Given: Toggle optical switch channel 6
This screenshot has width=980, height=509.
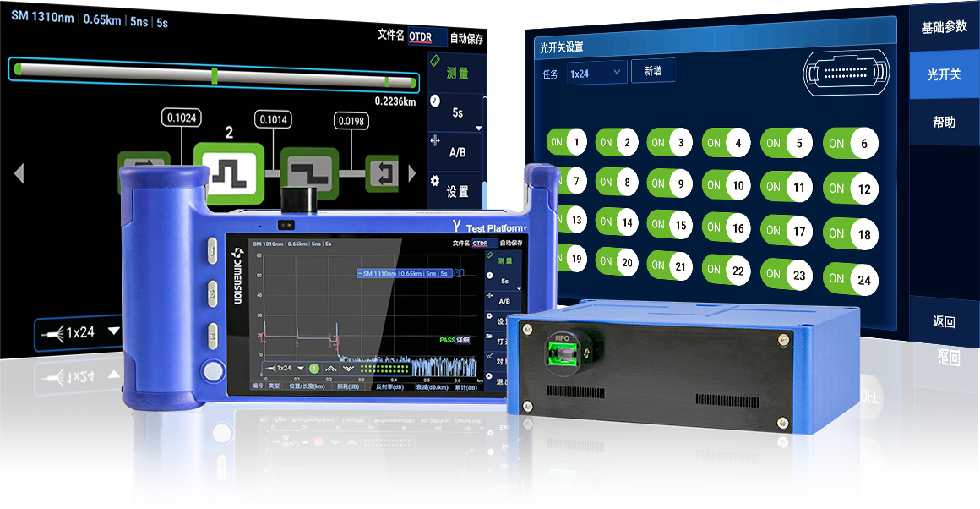Looking at the screenshot, I should tap(851, 144).
